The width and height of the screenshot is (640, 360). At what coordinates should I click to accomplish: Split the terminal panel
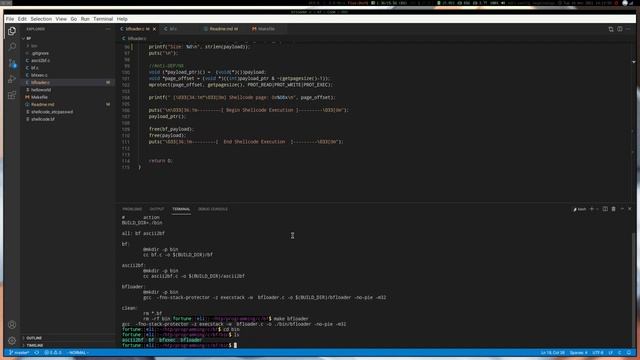[605, 209]
